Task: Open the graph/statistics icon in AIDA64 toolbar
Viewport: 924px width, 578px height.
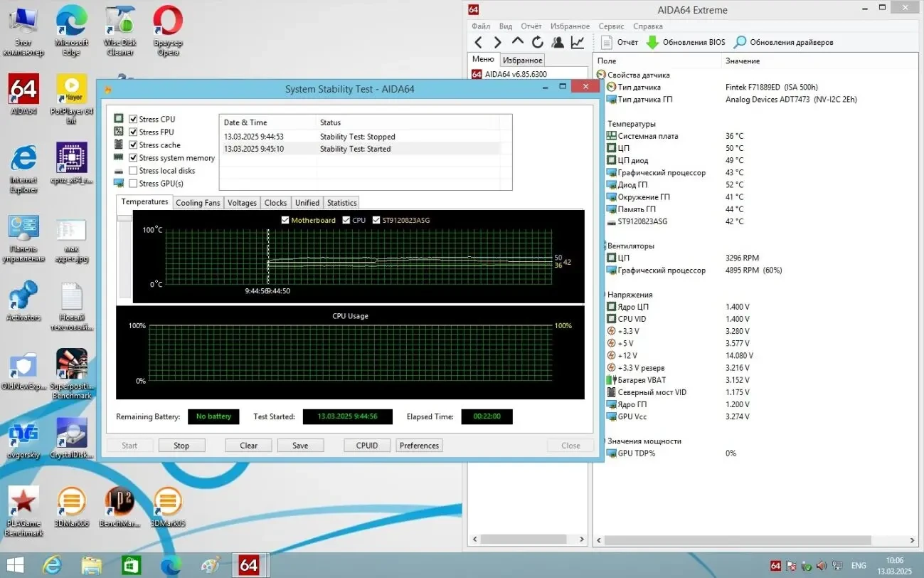Action: pyautogui.click(x=578, y=41)
